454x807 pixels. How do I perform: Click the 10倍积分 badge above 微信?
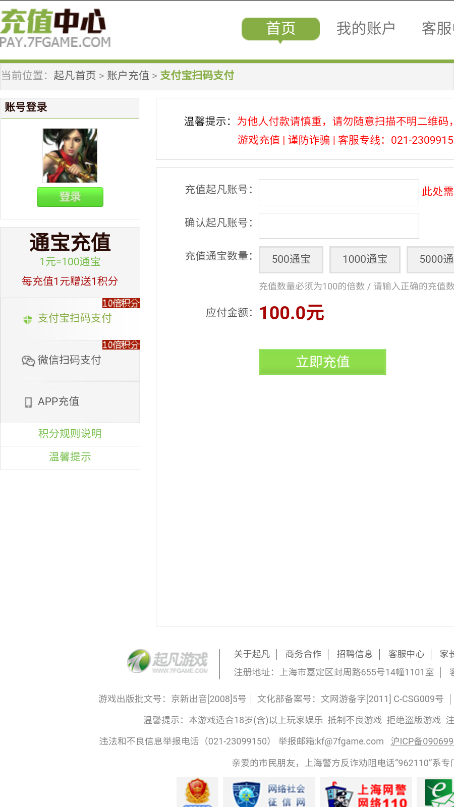[120, 345]
